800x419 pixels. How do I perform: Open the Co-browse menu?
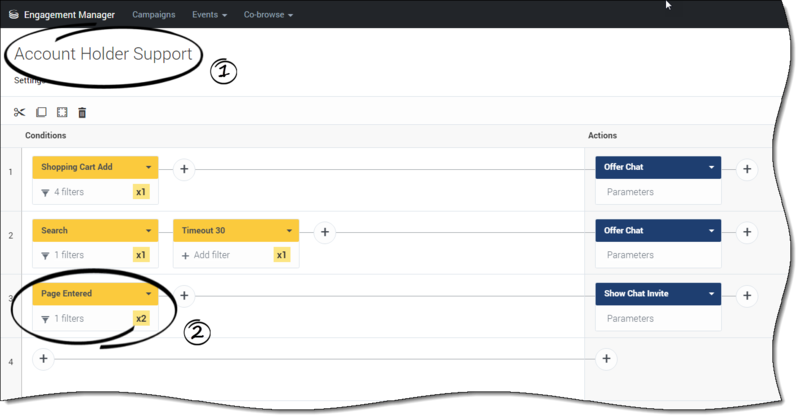(x=268, y=15)
